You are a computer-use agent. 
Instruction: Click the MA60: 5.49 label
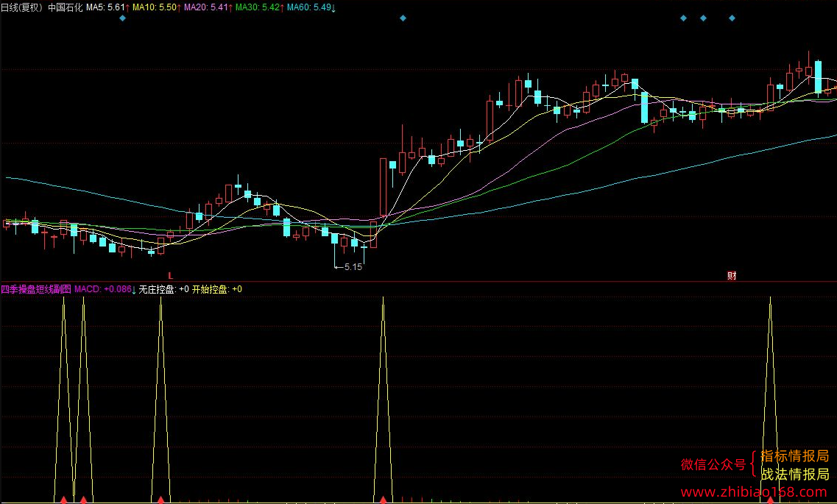[x=311, y=7]
